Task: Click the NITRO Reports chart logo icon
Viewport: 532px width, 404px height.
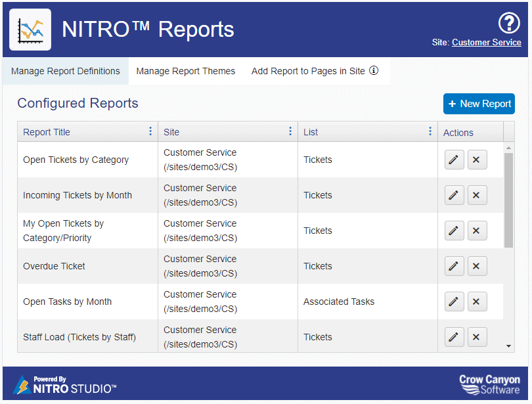Action: coord(30,30)
